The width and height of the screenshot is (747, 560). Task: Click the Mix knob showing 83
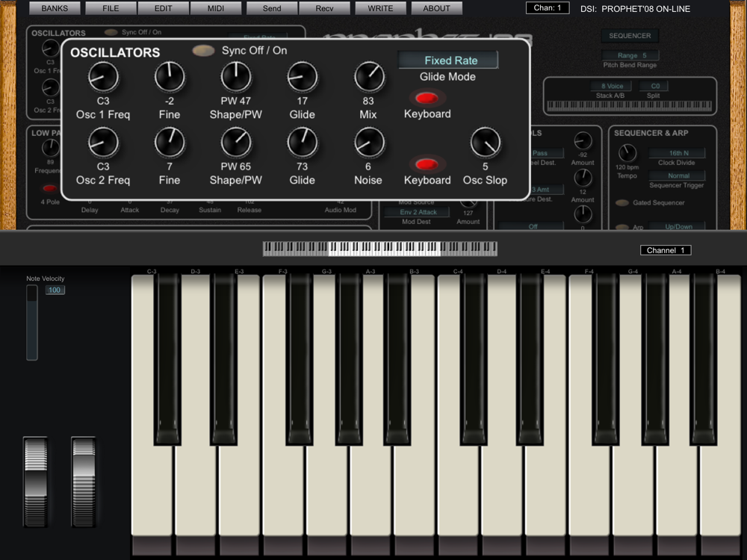point(369,77)
